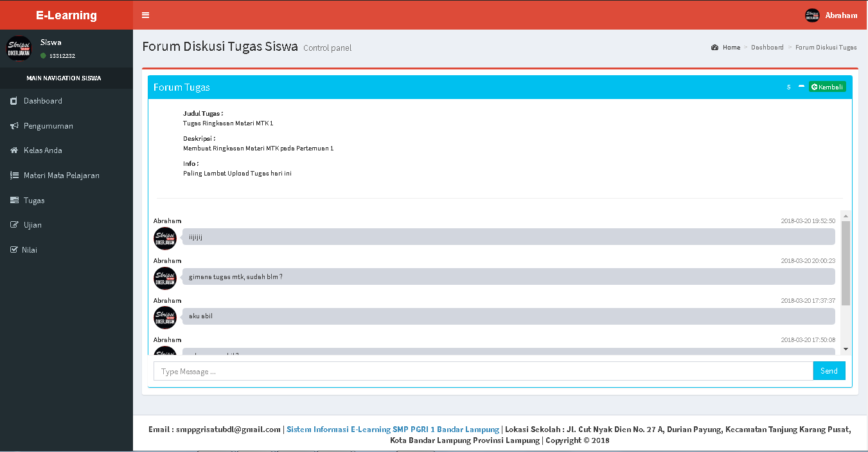Click avatar beside message 'iijijij'
The height and width of the screenshot is (452, 868).
pos(165,238)
